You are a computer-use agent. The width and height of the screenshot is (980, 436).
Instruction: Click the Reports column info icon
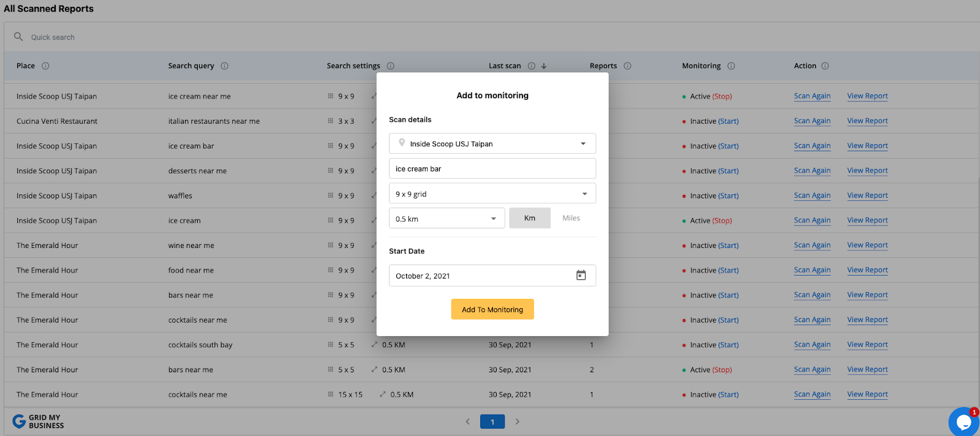point(628,66)
